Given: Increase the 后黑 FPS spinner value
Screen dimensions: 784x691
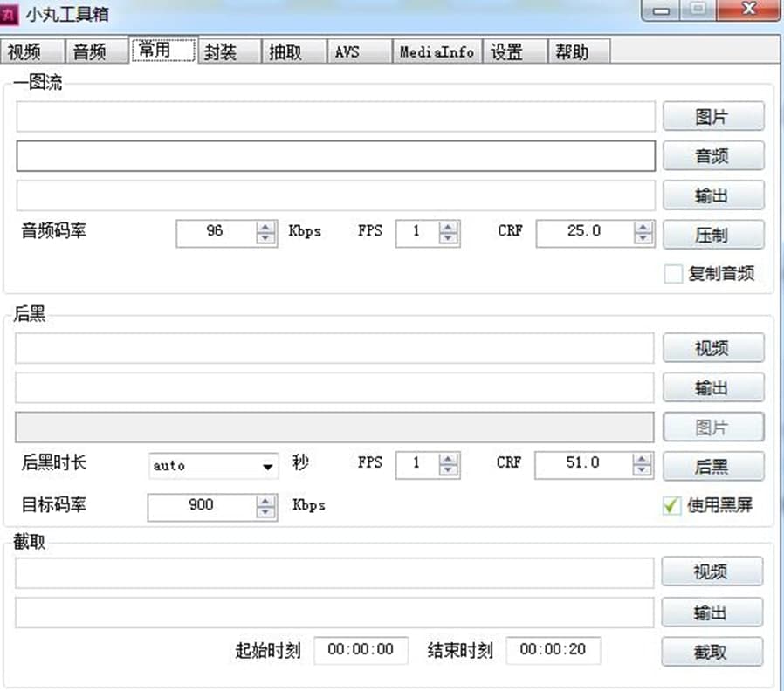Looking at the screenshot, I should click(449, 459).
